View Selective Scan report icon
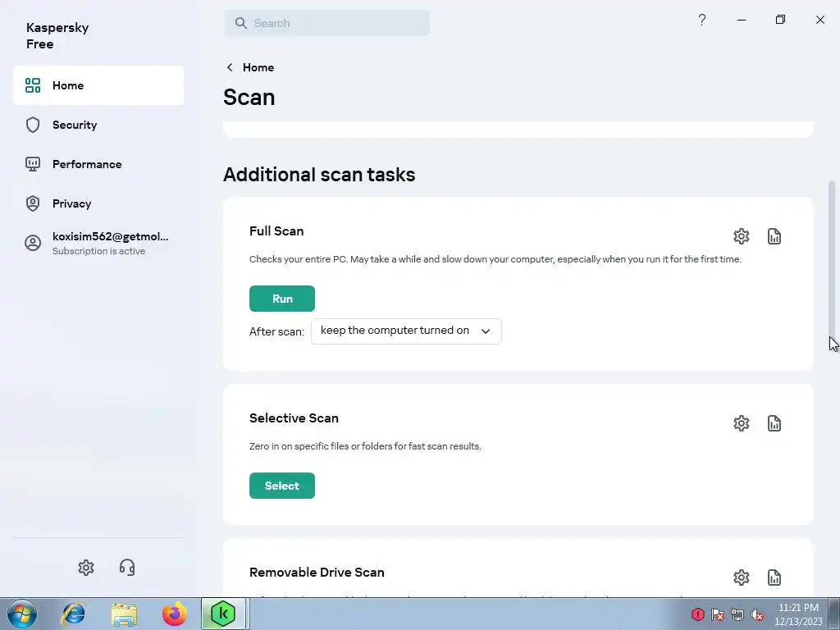 click(774, 423)
